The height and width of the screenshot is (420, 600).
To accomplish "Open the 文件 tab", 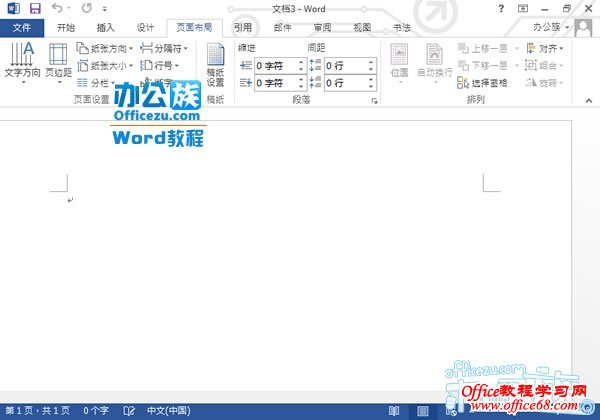I will (x=22, y=28).
